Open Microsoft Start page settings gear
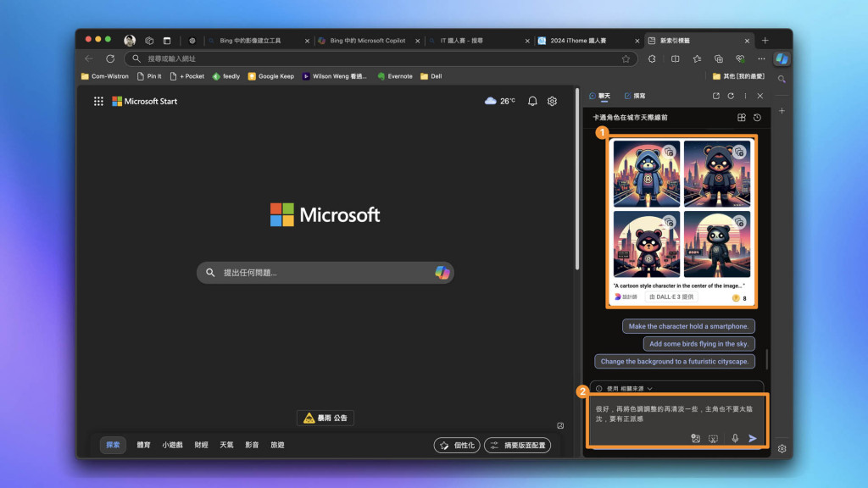Viewport: 868px width, 488px height. (552, 102)
